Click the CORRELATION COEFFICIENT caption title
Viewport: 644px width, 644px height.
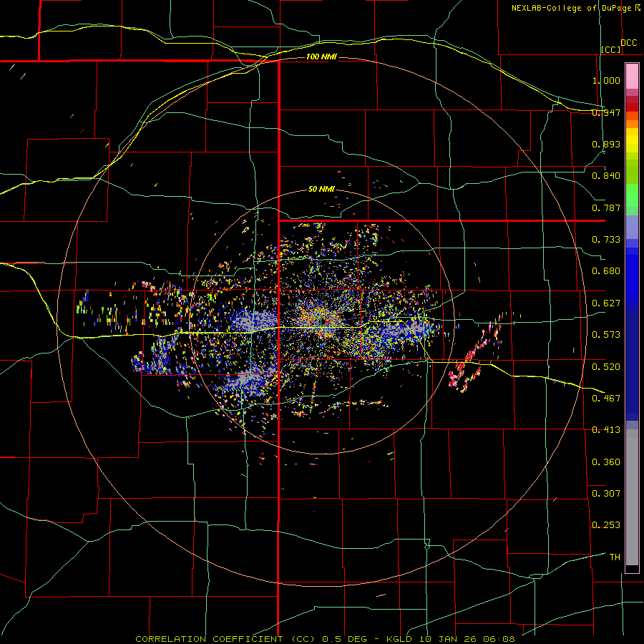[209, 639]
